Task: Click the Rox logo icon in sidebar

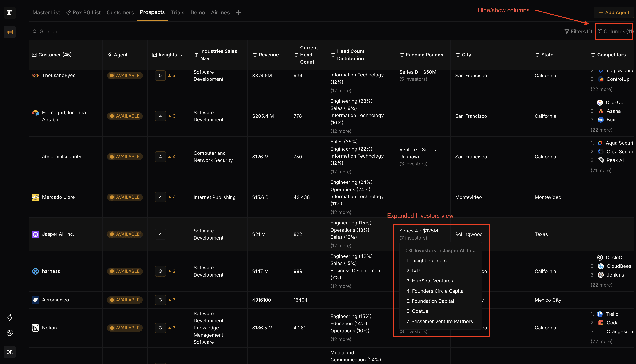Action: [10, 12]
